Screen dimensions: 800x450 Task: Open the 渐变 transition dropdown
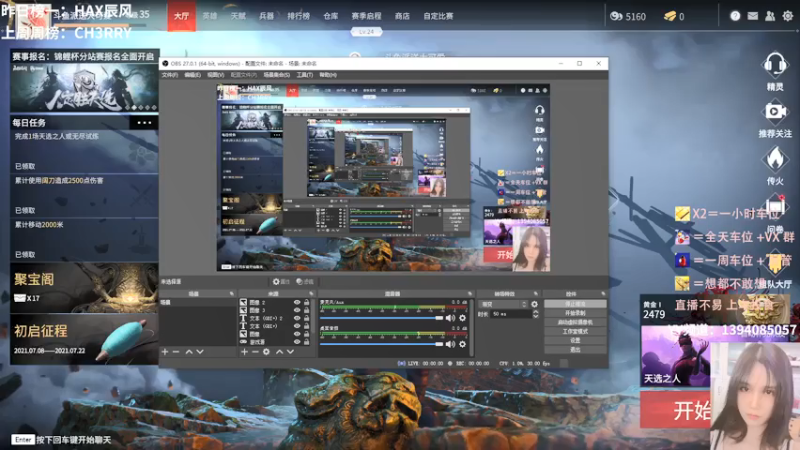(503, 304)
